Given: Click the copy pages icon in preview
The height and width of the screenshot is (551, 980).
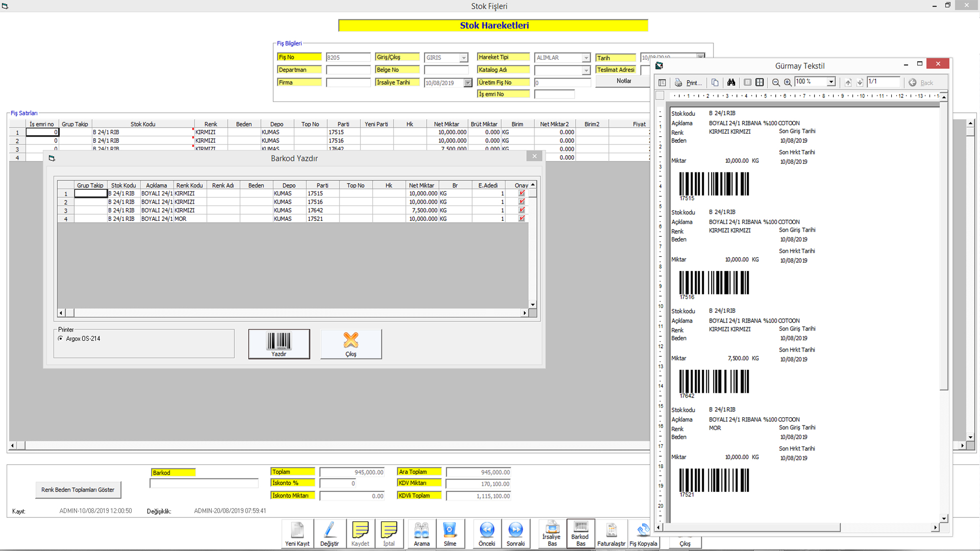Looking at the screenshot, I should 715,83.
